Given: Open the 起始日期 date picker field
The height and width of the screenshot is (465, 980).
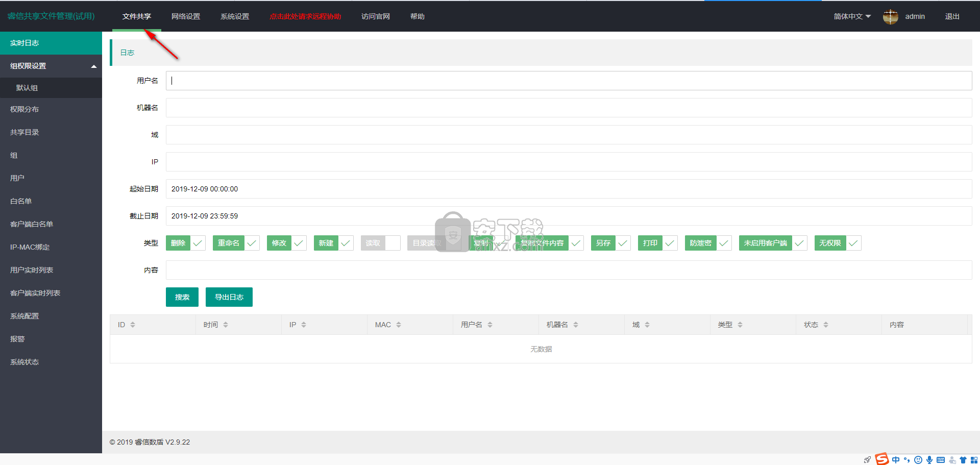Looking at the screenshot, I should (569, 189).
